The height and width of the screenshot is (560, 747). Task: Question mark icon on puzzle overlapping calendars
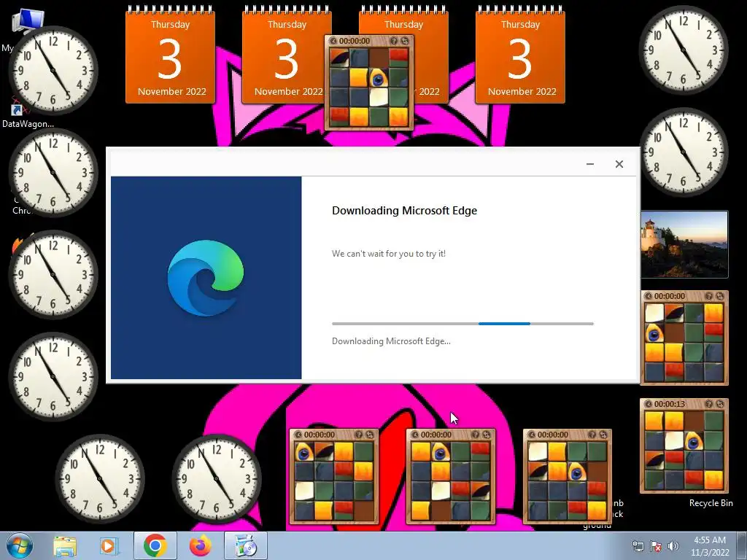[394, 41]
